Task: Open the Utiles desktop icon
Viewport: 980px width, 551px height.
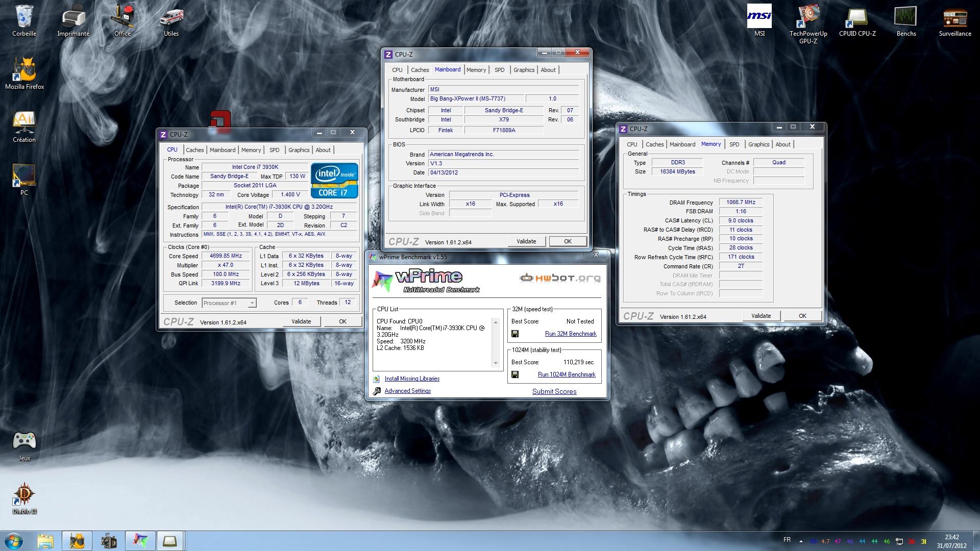Action: (x=171, y=21)
